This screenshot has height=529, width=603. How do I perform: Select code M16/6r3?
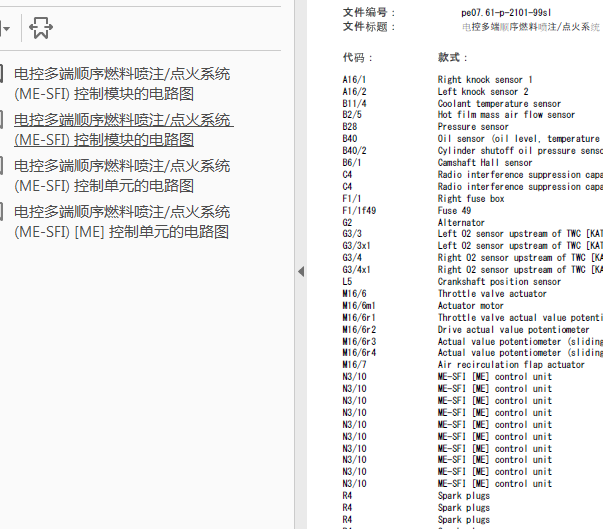(359, 341)
